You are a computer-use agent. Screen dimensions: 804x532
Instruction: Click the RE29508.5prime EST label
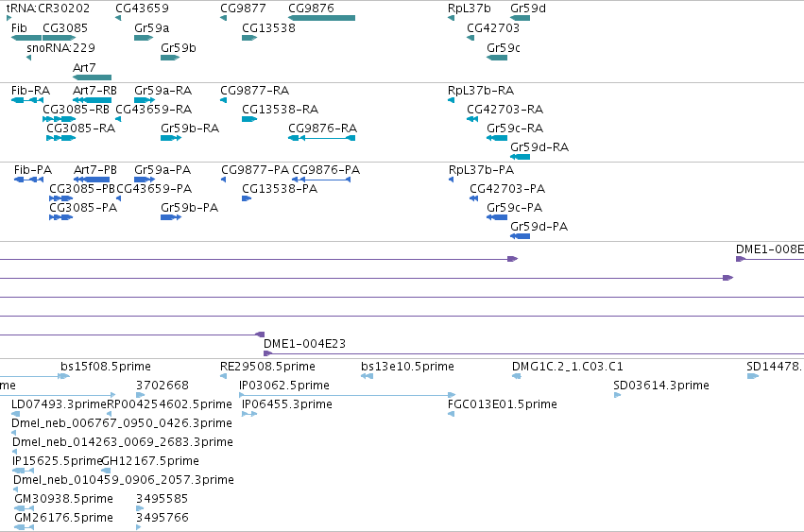click(267, 367)
